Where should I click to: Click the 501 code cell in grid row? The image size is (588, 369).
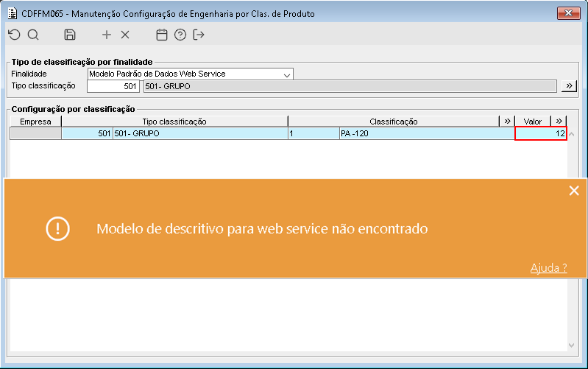[x=87, y=133]
